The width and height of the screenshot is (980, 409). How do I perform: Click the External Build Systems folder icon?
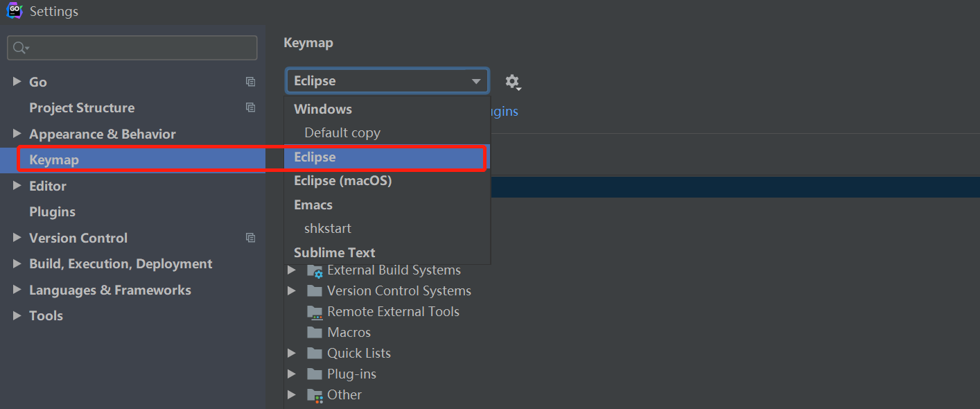point(315,270)
